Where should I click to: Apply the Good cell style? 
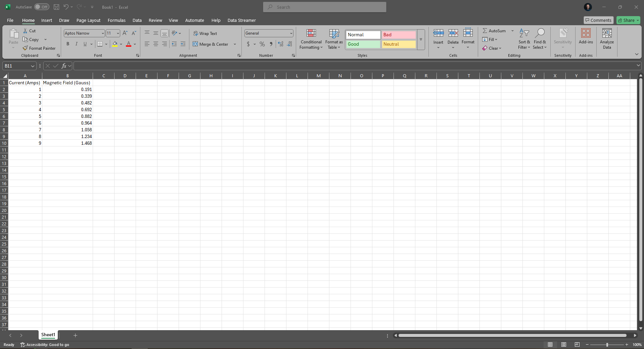tap(362, 44)
